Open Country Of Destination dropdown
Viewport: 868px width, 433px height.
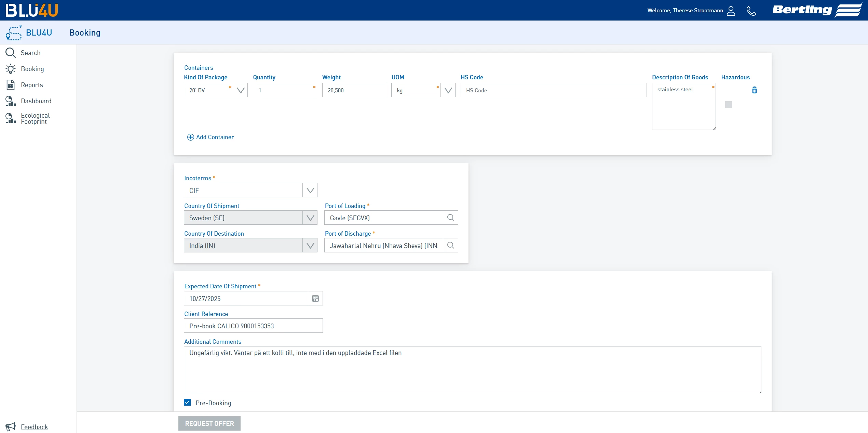pyautogui.click(x=310, y=246)
